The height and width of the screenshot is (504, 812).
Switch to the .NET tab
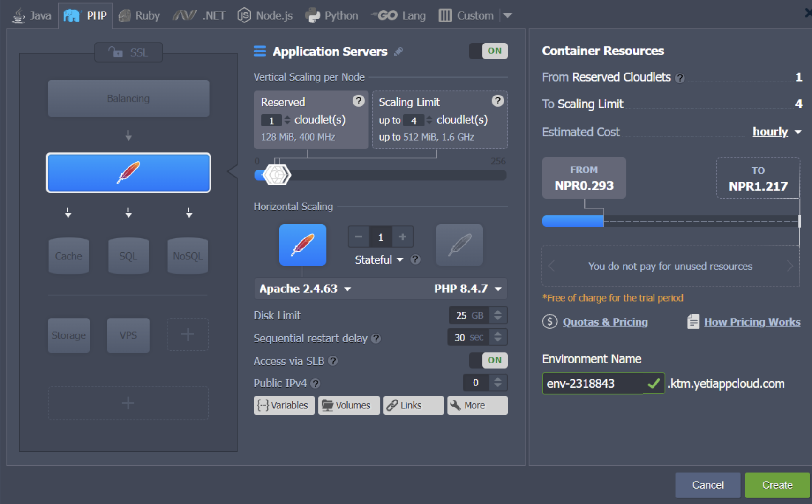point(198,15)
